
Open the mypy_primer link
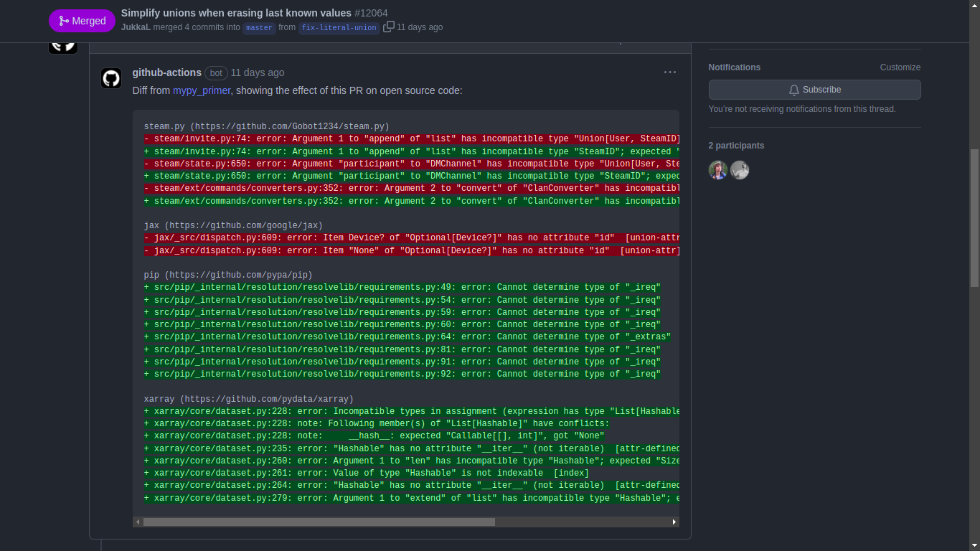coord(202,90)
